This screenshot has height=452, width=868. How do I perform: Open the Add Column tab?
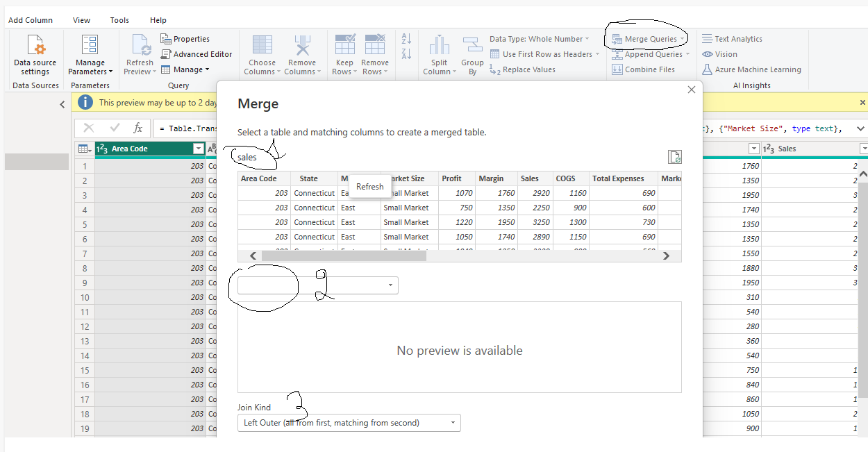(x=31, y=20)
